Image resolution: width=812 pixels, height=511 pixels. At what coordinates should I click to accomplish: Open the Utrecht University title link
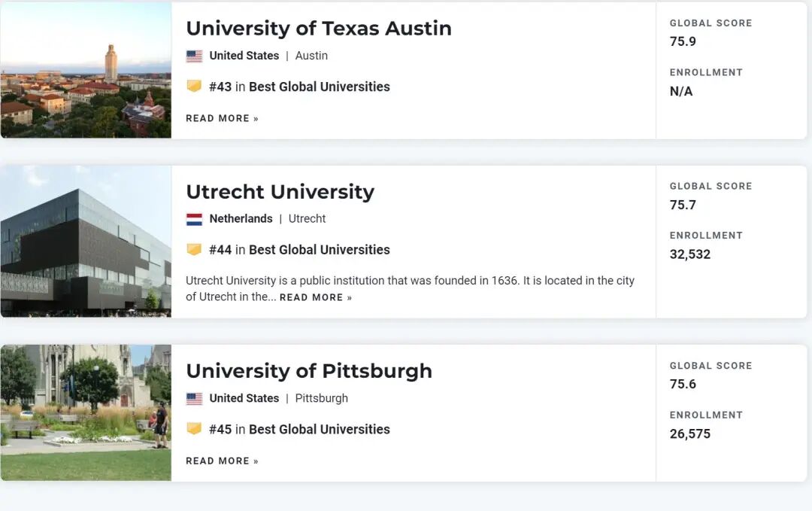280,192
